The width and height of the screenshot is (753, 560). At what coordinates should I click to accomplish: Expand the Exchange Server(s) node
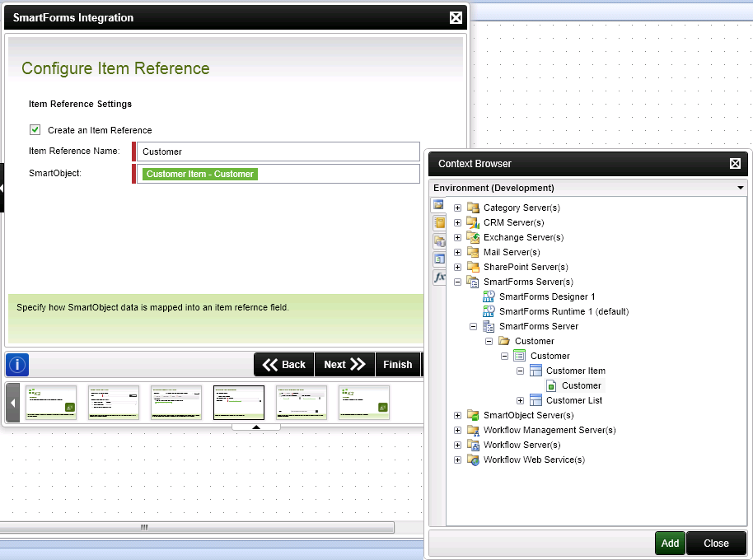pyautogui.click(x=458, y=237)
